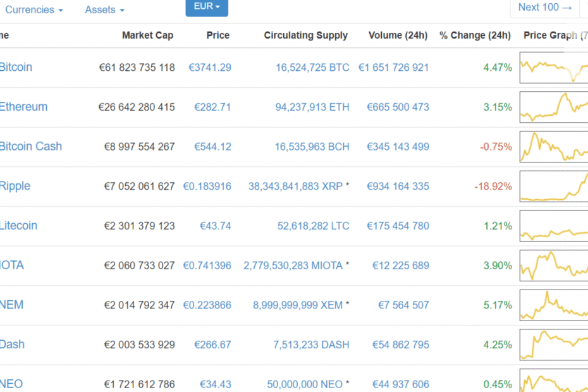
Task: Open Ripple supply 38,343,841,883 XRP
Action: [295, 187]
